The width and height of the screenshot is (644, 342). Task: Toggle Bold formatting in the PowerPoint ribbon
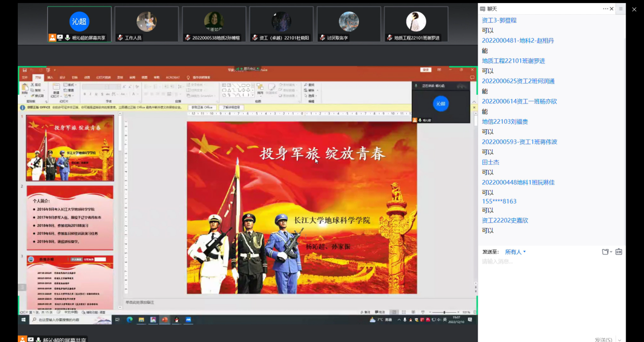[x=84, y=94]
